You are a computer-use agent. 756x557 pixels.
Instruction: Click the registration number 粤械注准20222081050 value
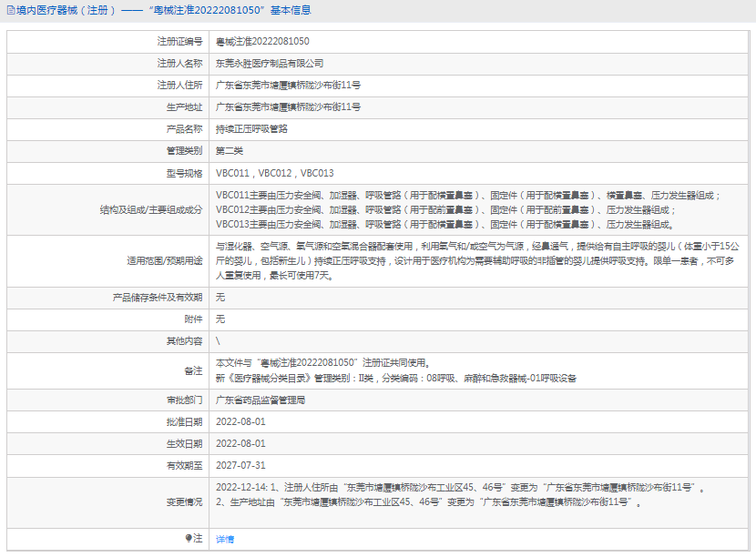click(x=262, y=42)
